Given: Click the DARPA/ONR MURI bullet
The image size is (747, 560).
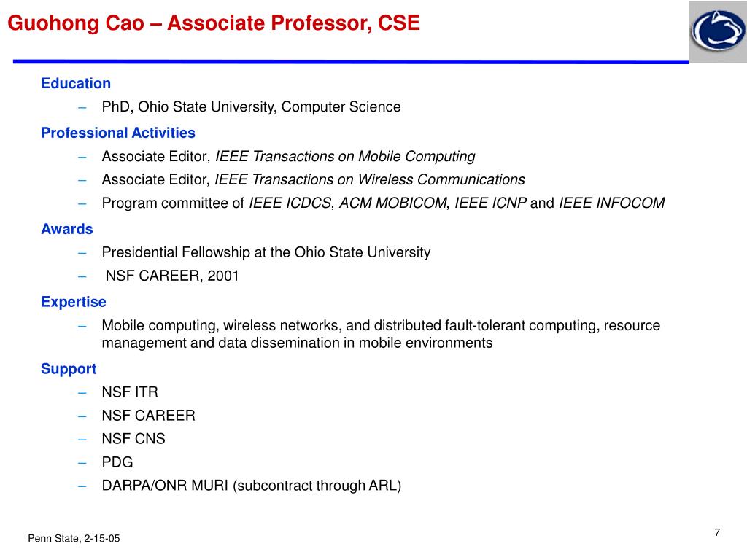Looking at the screenshot, I should pyautogui.click(x=252, y=486).
